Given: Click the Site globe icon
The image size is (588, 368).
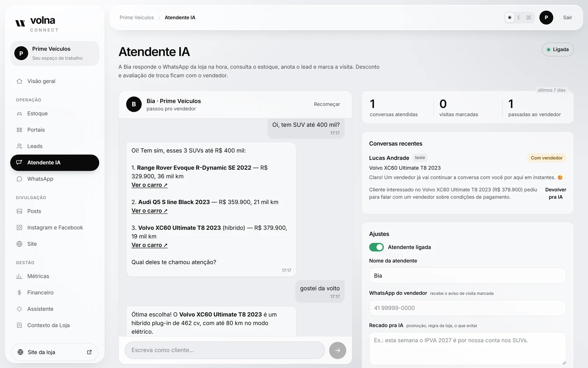Looking at the screenshot, I should [19, 244].
